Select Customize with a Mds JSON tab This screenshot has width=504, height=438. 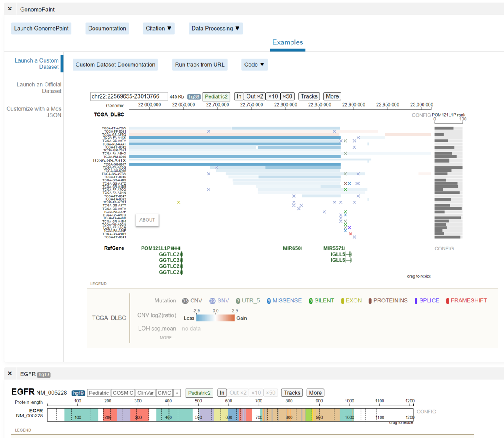34,112
